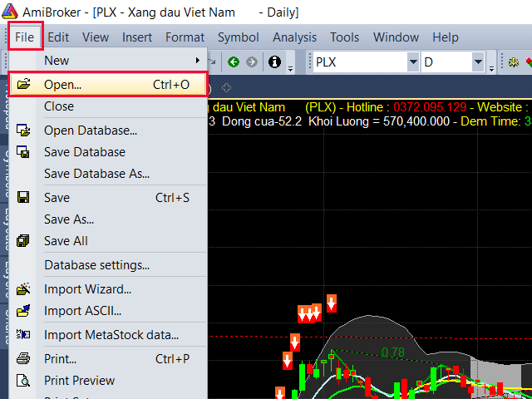Click the Print Preview magnifier icon
The width and height of the screenshot is (532, 399).
point(23,381)
